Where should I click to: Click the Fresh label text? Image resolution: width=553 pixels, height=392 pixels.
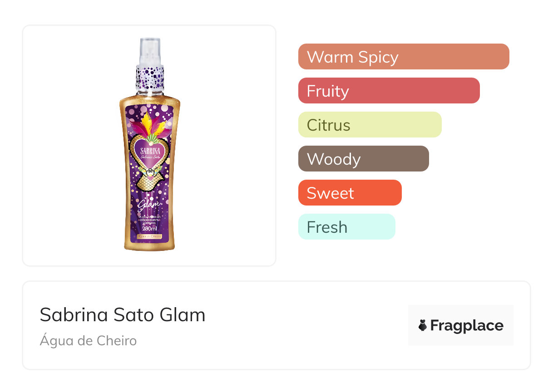click(x=327, y=227)
